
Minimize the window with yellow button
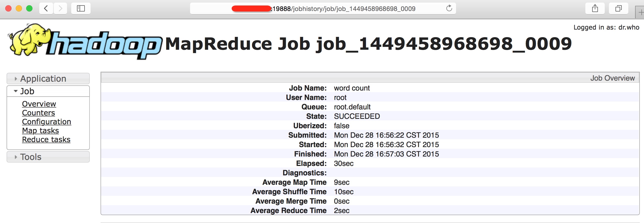(x=19, y=8)
